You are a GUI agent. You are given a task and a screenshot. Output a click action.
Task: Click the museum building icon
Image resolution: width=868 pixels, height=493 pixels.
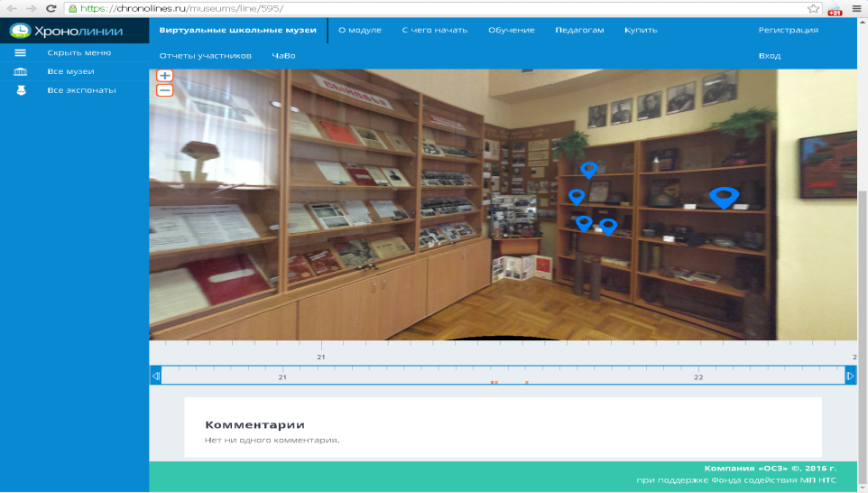(20, 71)
